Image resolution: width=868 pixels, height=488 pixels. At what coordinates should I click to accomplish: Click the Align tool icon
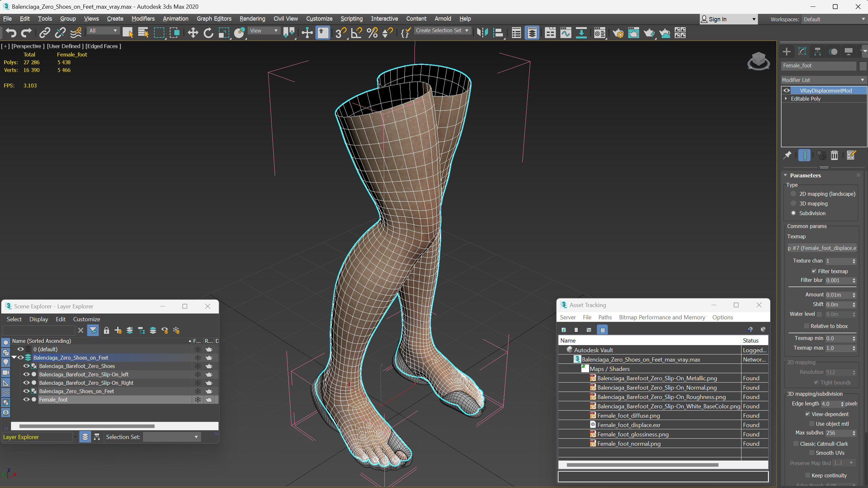pos(498,33)
